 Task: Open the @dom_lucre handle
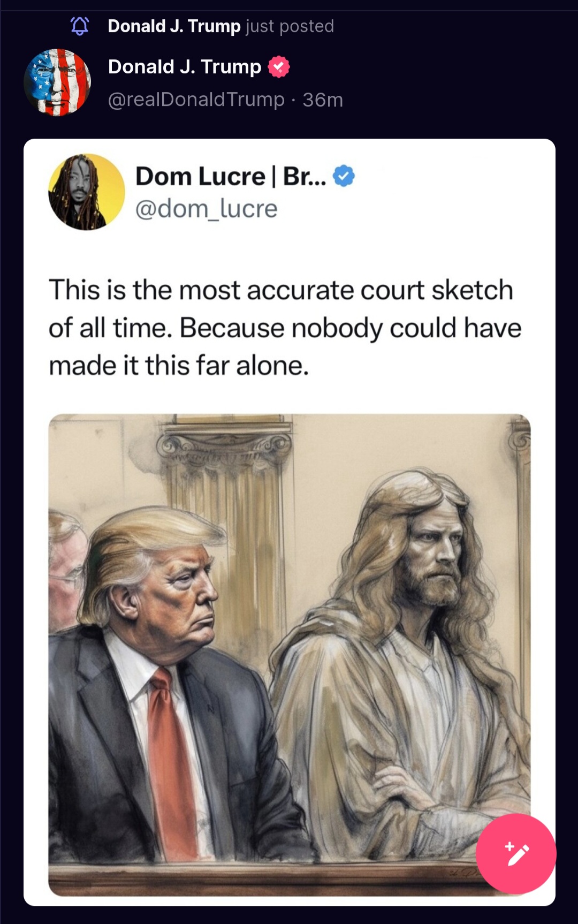207,208
